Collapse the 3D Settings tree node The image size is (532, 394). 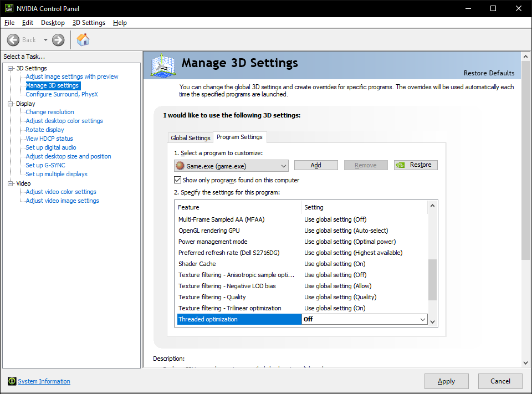coord(11,68)
